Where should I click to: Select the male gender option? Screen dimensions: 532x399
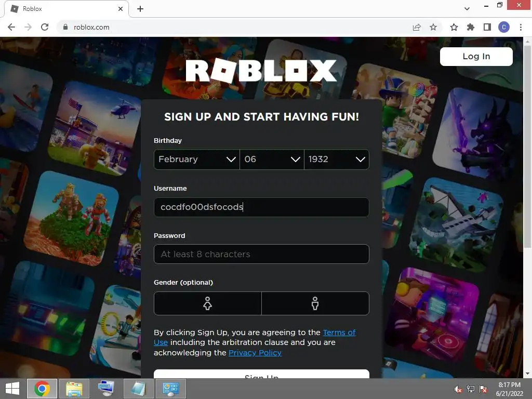pyautogui.click(x=315, y=303)
